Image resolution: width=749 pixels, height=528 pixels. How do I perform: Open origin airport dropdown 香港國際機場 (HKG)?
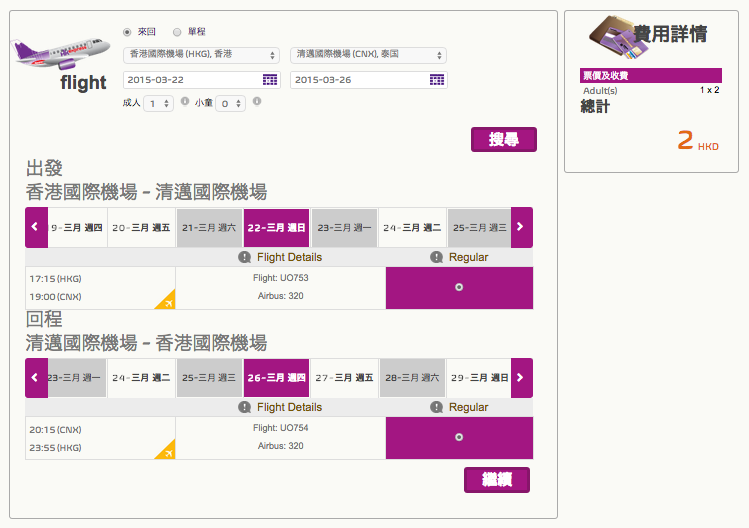[202, 55]
